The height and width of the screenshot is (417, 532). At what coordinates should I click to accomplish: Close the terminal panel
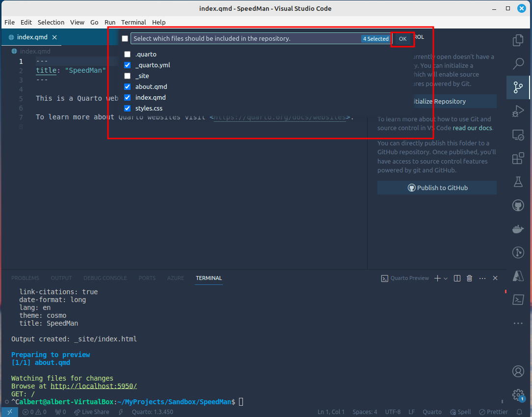point(495,278)
